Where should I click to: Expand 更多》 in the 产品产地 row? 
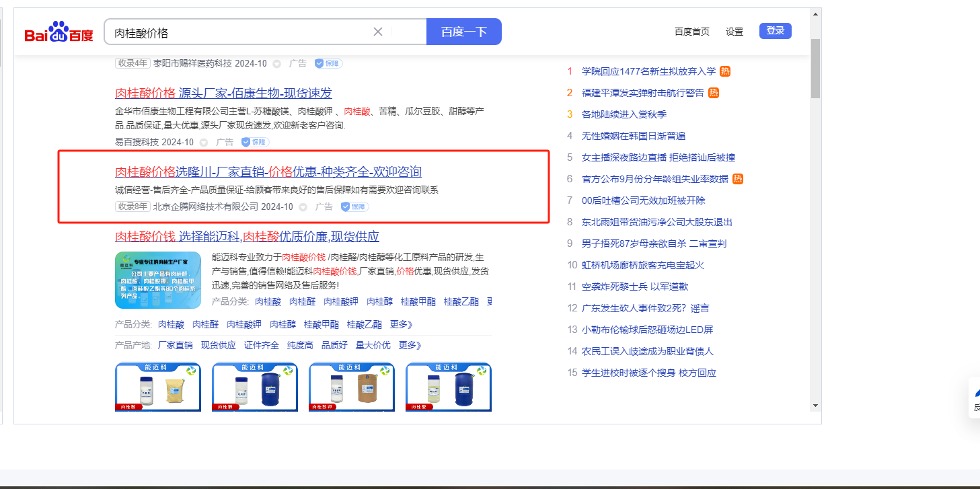click(410, 345)
